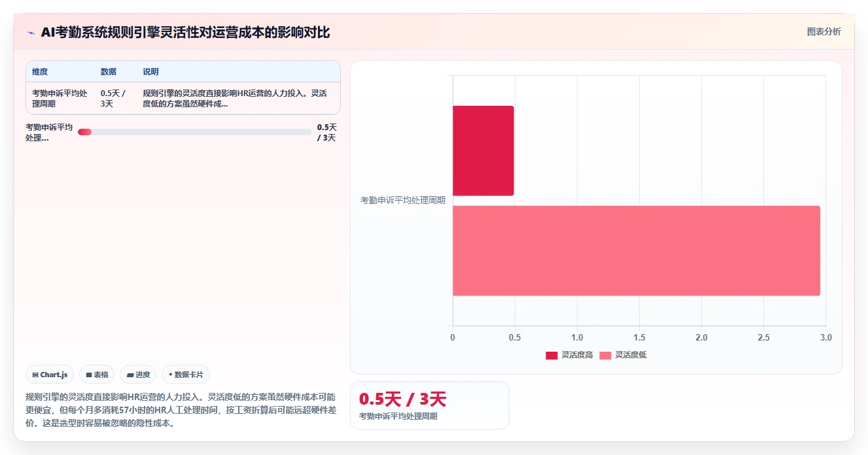Click the x-axis tick label 3.0
This screenshot has width=868, height=455.
tap(825, 337)
